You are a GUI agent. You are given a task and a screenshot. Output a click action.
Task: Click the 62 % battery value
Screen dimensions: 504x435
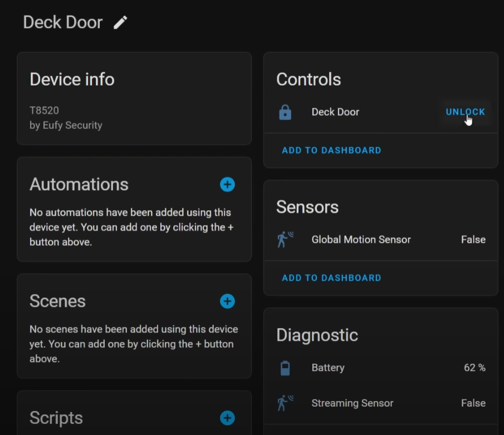pos(475,368)
